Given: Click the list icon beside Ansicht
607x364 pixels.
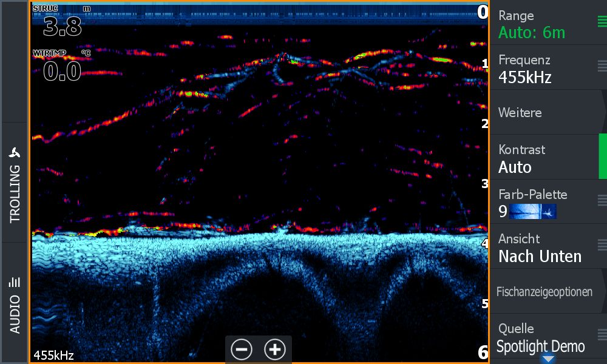Looking at the screenshot, I should pyautogui.click(x=602, y=244).
